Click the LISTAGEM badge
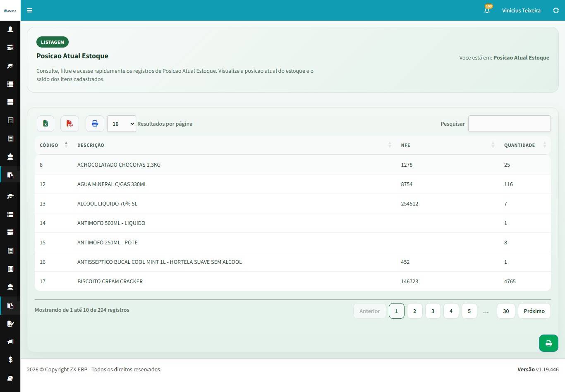 click(x=53, y=42)
